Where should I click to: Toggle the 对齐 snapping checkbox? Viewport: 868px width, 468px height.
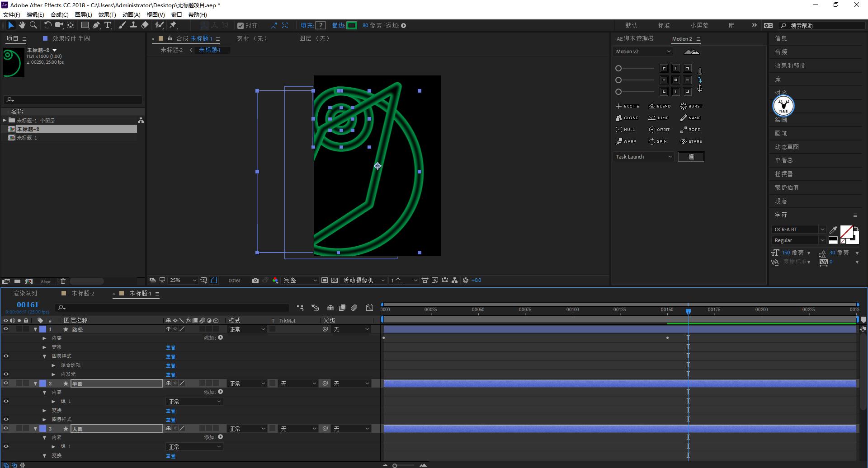click(241, 26)
